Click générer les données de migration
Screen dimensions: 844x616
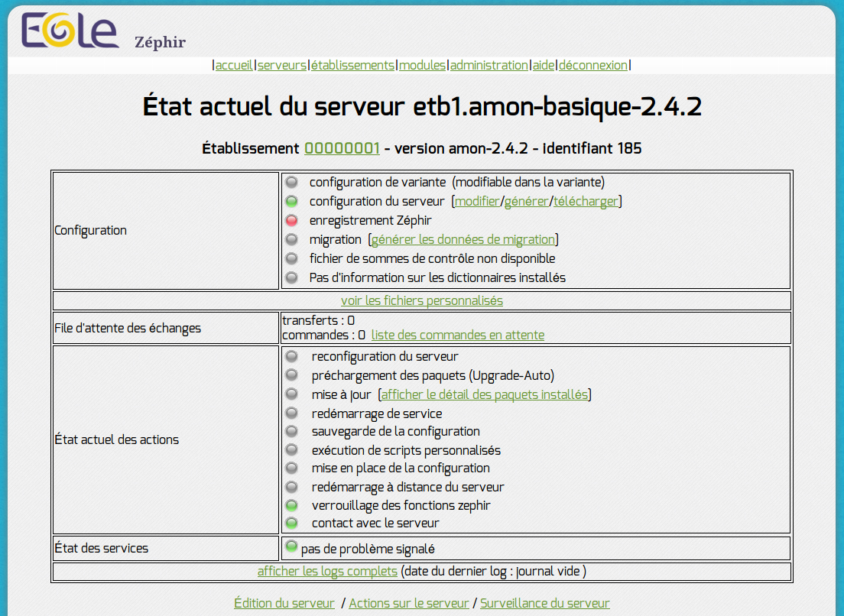click(463, 239)
